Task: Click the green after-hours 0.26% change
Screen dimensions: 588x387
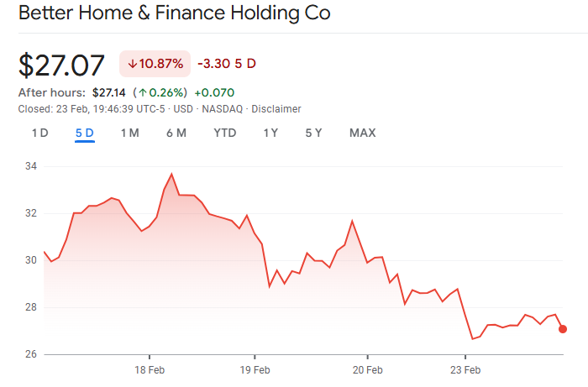Action: [163, 92]
